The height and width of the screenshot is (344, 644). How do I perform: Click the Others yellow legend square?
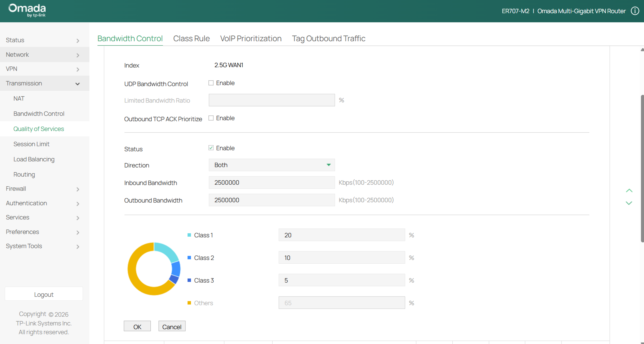pyautogui.click(x=189, y=303)
